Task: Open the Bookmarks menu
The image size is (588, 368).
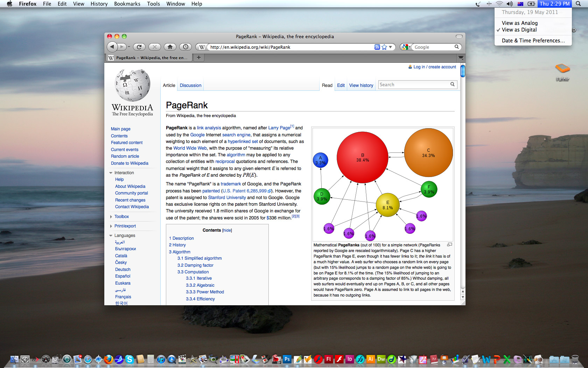Action: point(127,4)
